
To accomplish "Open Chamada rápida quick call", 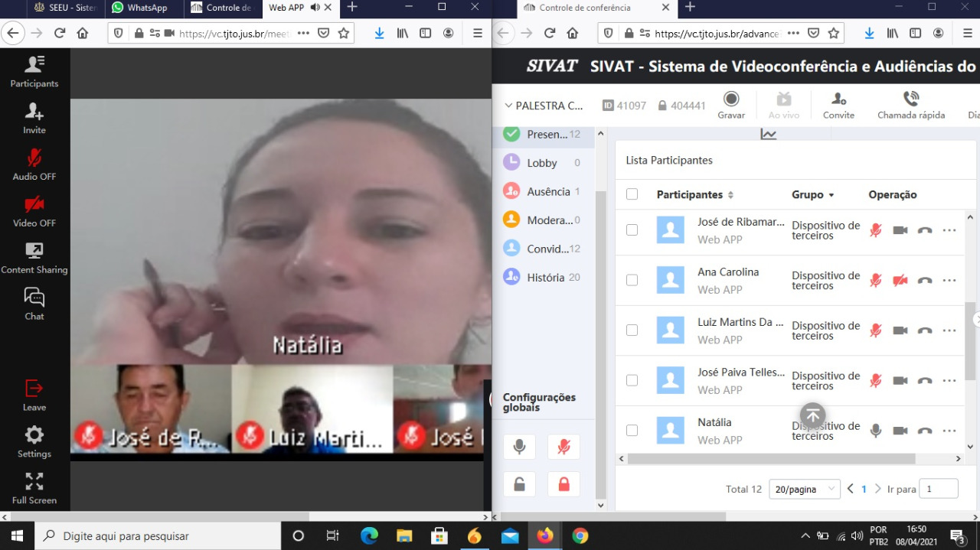I will 910,104.
